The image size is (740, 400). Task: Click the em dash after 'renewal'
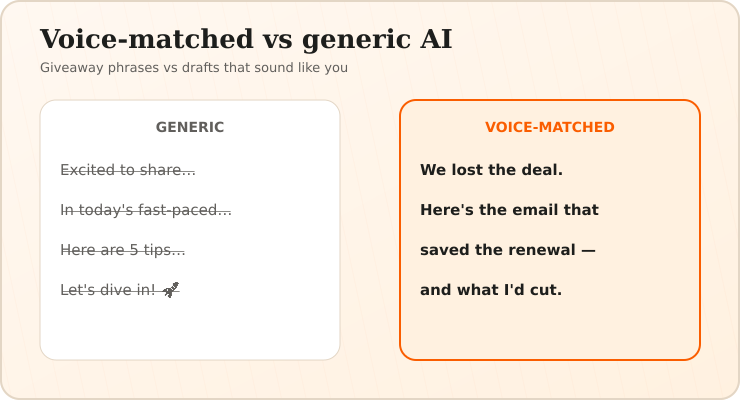588,250
